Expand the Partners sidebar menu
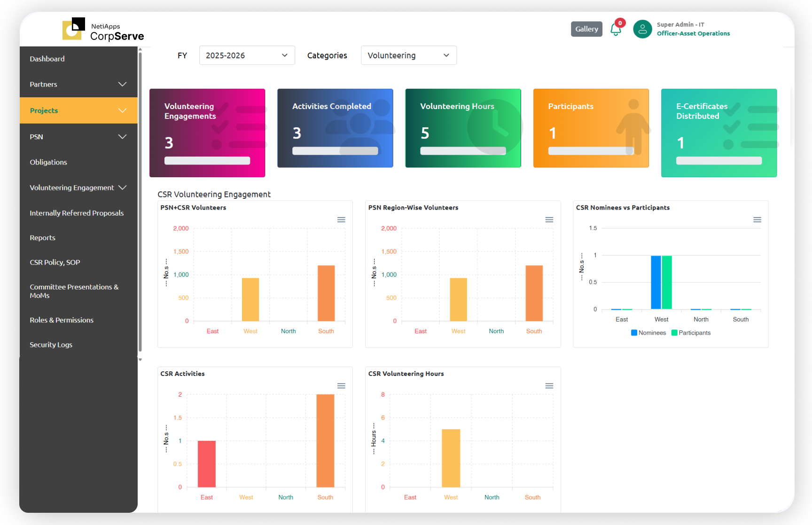812x525 pixels. click(78, 85)
